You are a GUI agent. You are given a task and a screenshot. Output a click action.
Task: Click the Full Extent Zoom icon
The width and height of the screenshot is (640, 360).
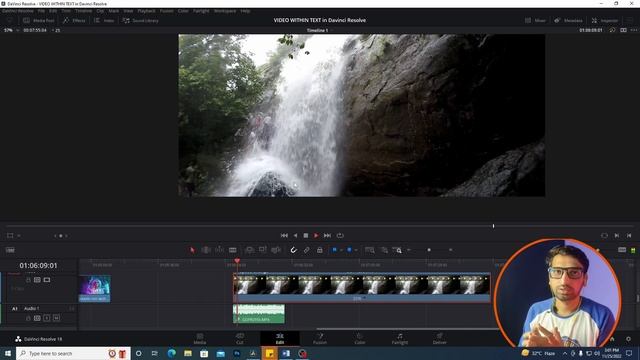click(370, 250)
